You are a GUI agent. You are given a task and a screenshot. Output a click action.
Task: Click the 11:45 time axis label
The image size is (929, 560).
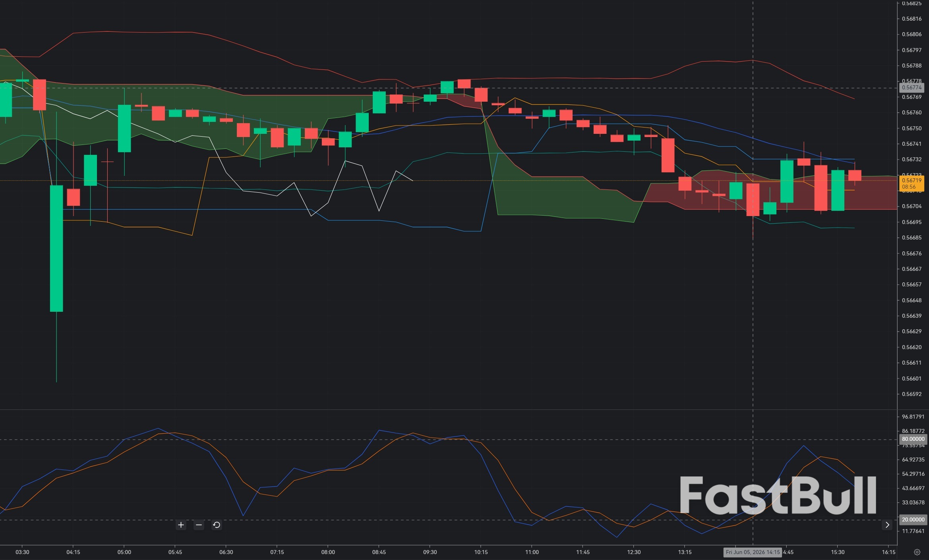tap(583, 552)
